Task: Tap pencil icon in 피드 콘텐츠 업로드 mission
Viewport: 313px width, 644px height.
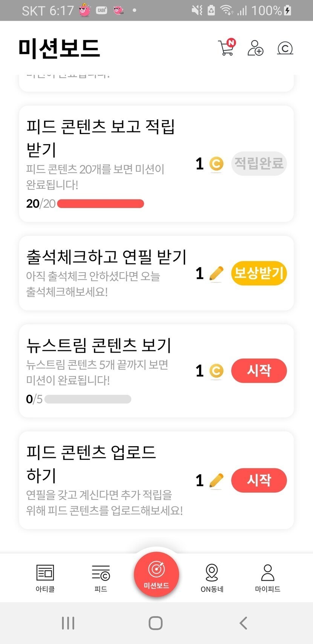Action: point(216,481)
